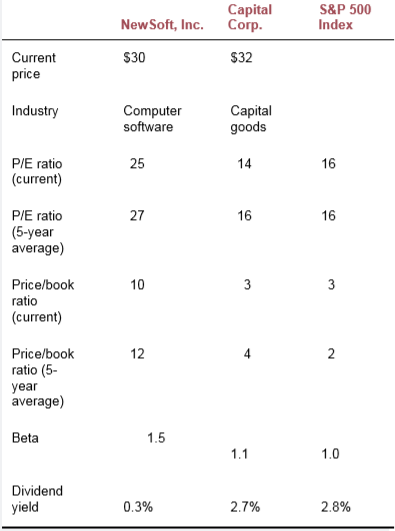Select P/E ratio 5-year average label

pyautogui.click(x=38, y=232)
